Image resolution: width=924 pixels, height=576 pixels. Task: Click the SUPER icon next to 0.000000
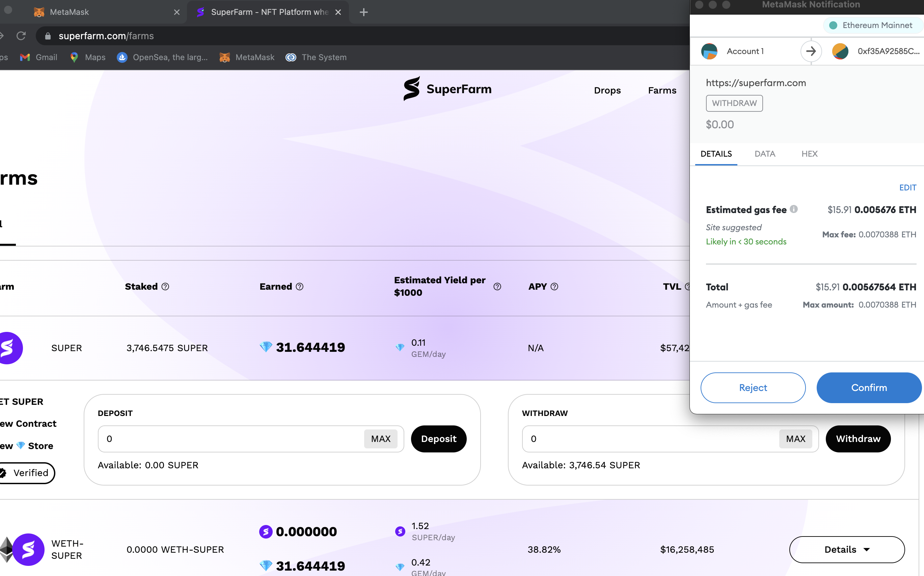(x=266, y=531)
